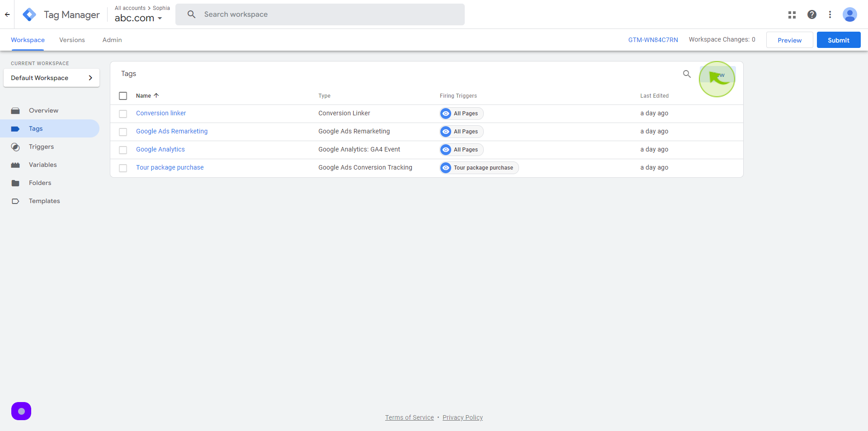Click the Workspace Changes: 0 indicator
868x431 pixels.
coord(722,39)
